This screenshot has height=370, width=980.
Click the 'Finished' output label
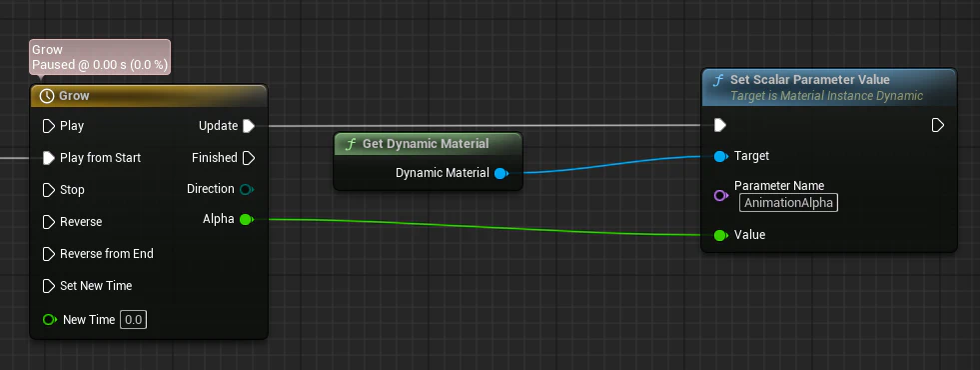[x=215, y=158]
